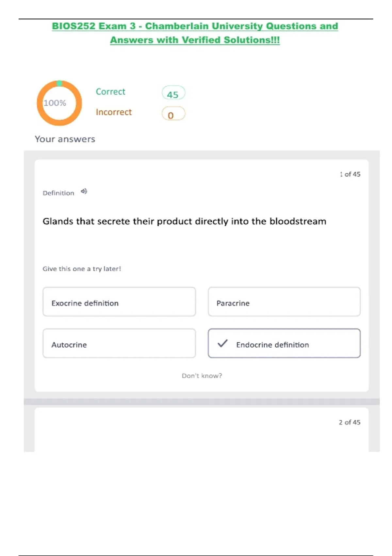
Task: Pick the Autocrine answer option
Action: (x=119, y=343)
